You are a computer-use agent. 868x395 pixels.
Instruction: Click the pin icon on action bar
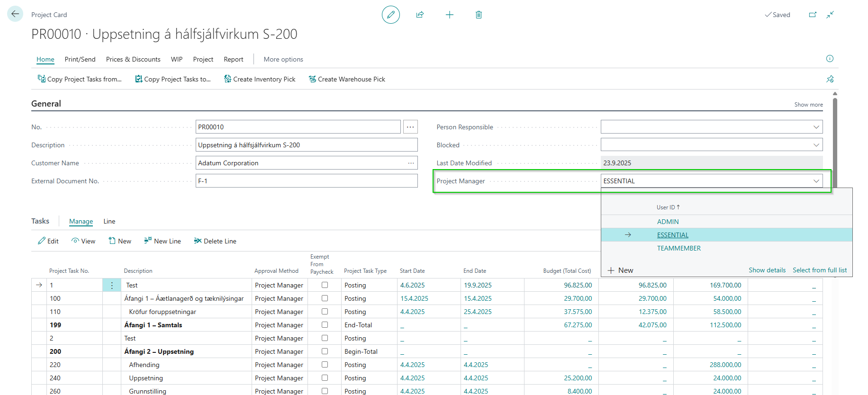point(830,79)
